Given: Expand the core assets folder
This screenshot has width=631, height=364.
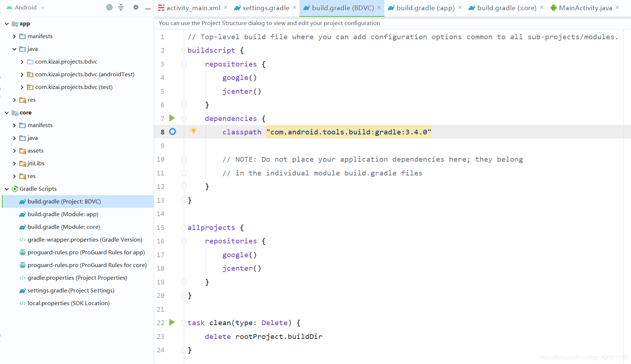Looking at the screenshot, I should [x=14, y=151].
